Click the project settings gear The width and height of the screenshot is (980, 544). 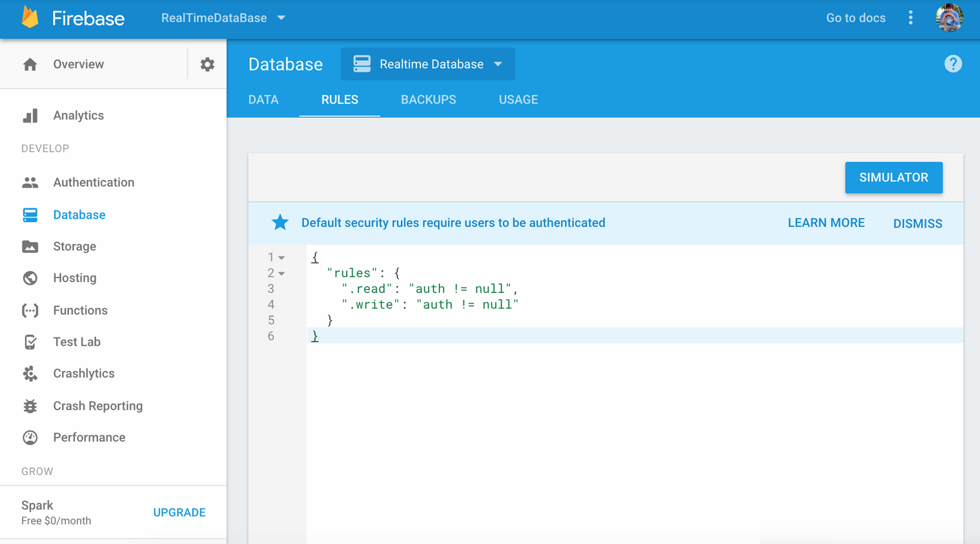click(x=207, y=64)
